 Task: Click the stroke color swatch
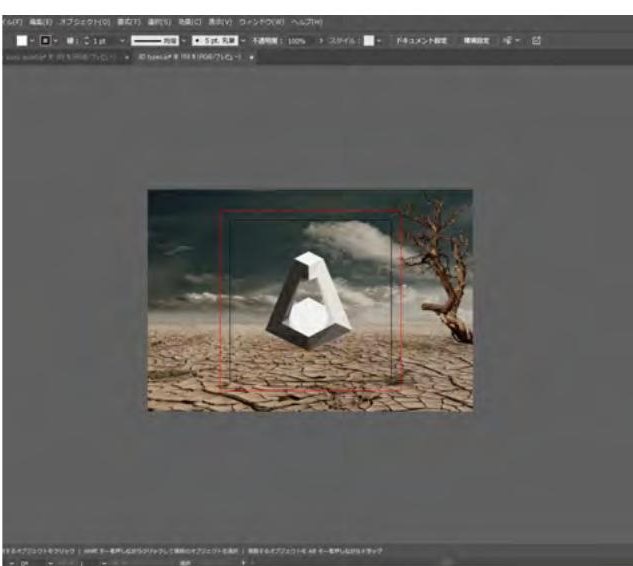pos(46,41)
